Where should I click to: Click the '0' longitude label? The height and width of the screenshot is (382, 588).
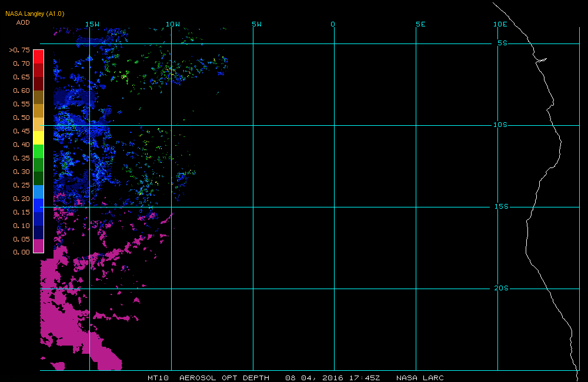point(333,24)
